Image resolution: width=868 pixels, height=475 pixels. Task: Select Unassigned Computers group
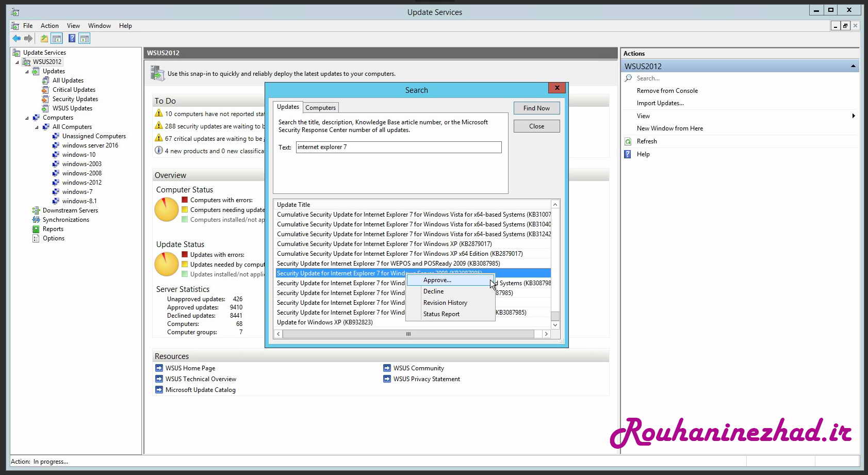pos(94,136)
